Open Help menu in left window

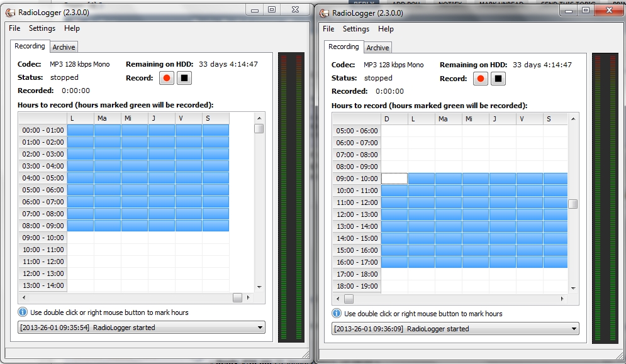pyautogui.click(x=72, y=28)
